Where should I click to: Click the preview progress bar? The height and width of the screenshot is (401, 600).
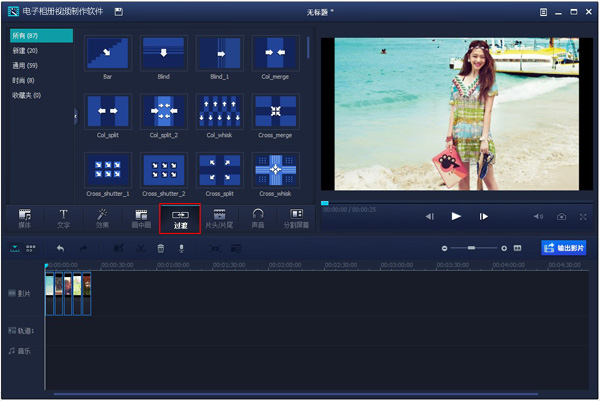457,203
